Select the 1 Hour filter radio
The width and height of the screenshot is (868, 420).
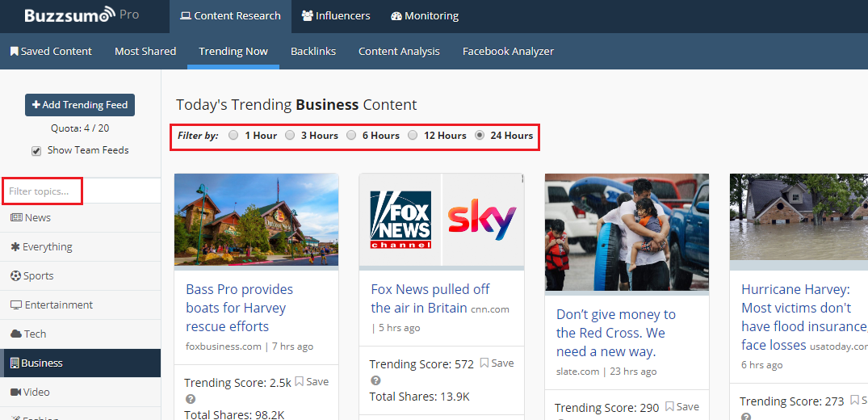[x=233, y=135]
